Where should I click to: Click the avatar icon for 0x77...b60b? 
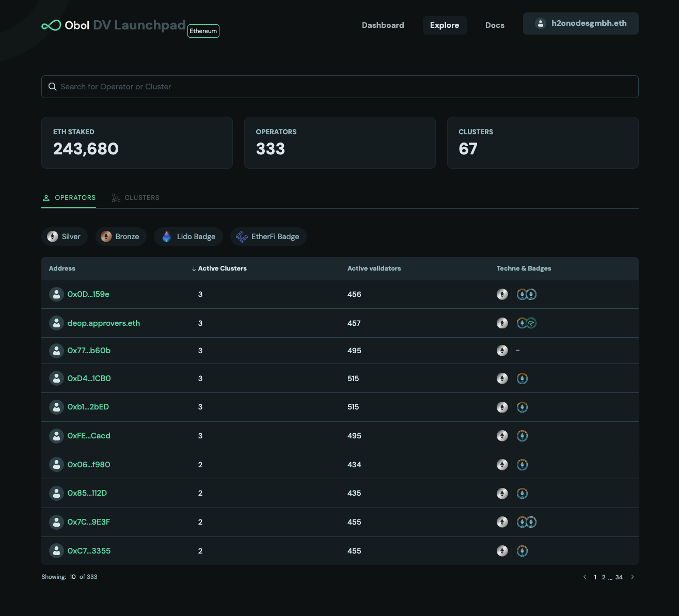(56, 351)
